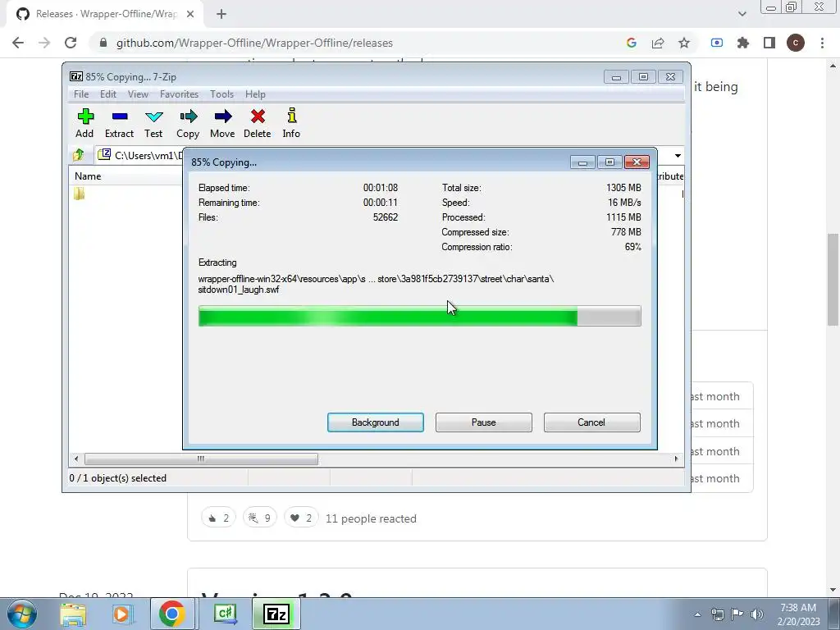Open the File menu in 7-Zip
This screenshot has height=630, width=840.
pyautogui.click(x=81, y=94)
